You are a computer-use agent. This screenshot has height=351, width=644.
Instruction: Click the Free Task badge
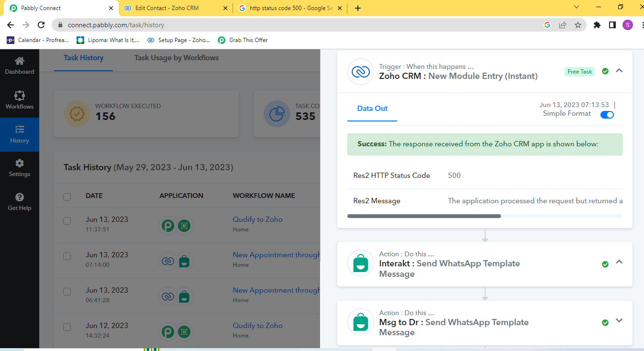click(579, 72)
